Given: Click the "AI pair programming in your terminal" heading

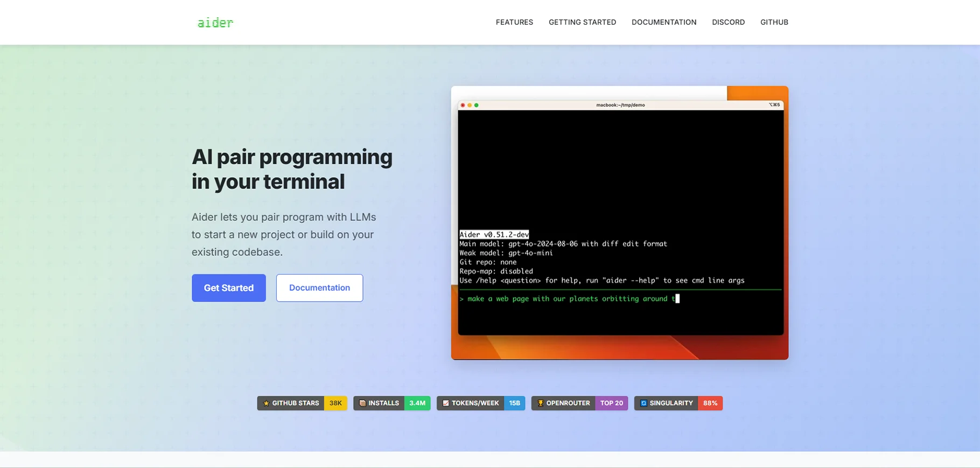Looking at the screenshot, I should (292, 169).
